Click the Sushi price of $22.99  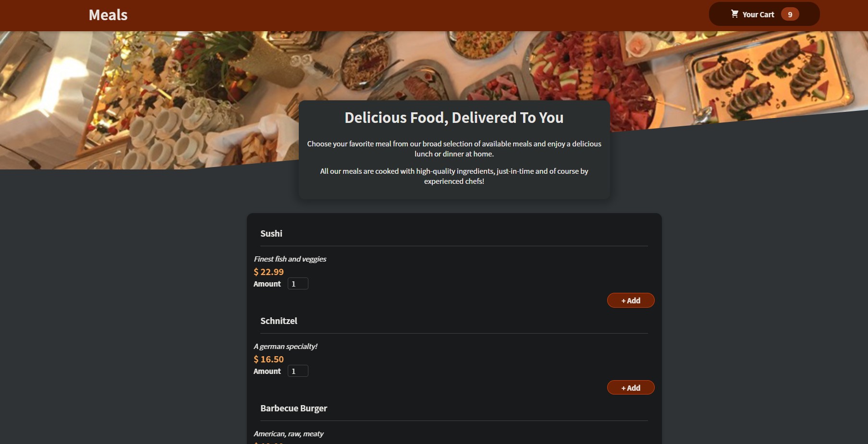(269, 272)
